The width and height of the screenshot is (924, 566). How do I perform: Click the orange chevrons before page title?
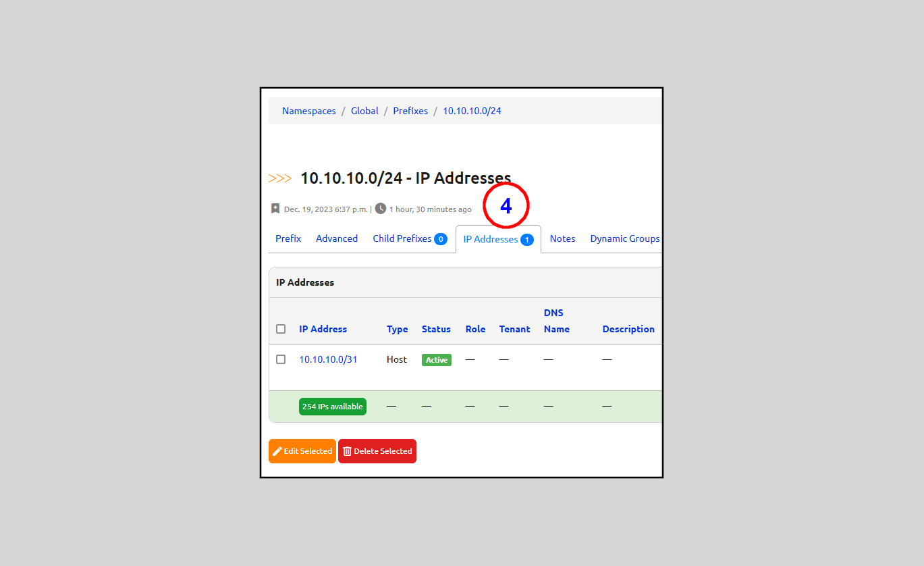280,178
